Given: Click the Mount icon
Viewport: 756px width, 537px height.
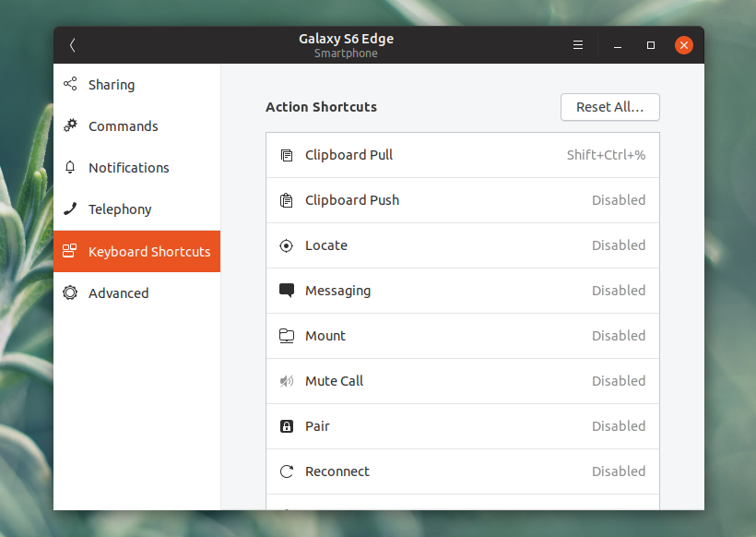Looking at the screenshot, I should tap(287, 336).
